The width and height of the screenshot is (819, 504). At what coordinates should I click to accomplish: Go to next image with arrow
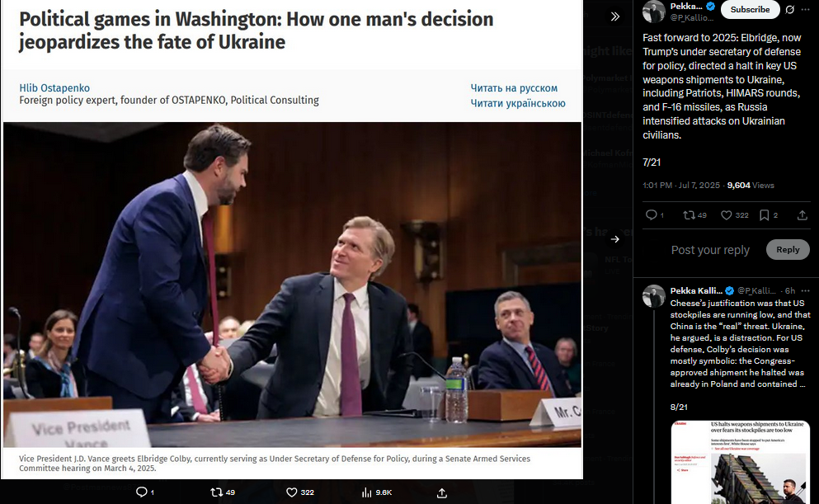(614, 239)
